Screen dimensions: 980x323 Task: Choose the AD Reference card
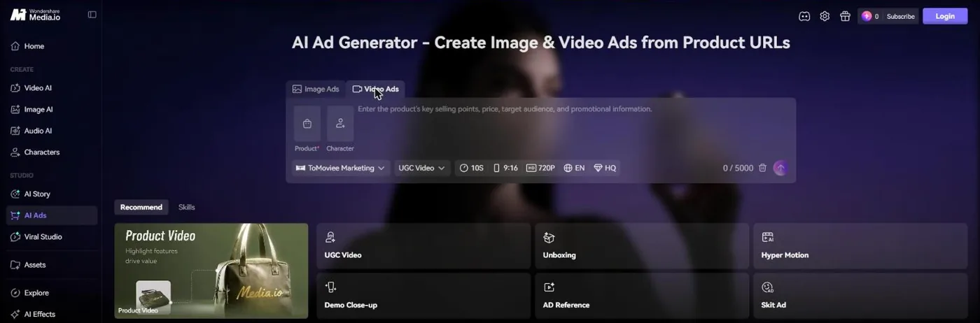641,296
